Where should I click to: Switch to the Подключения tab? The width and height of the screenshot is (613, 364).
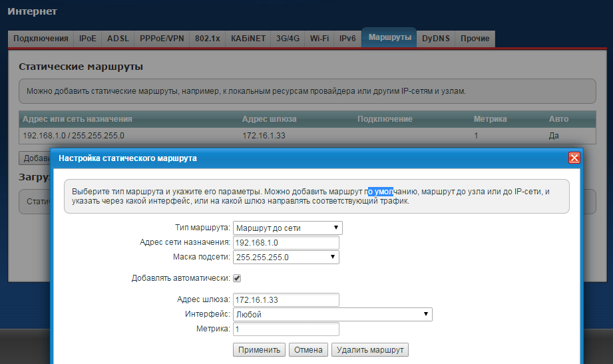coord(41,39)
